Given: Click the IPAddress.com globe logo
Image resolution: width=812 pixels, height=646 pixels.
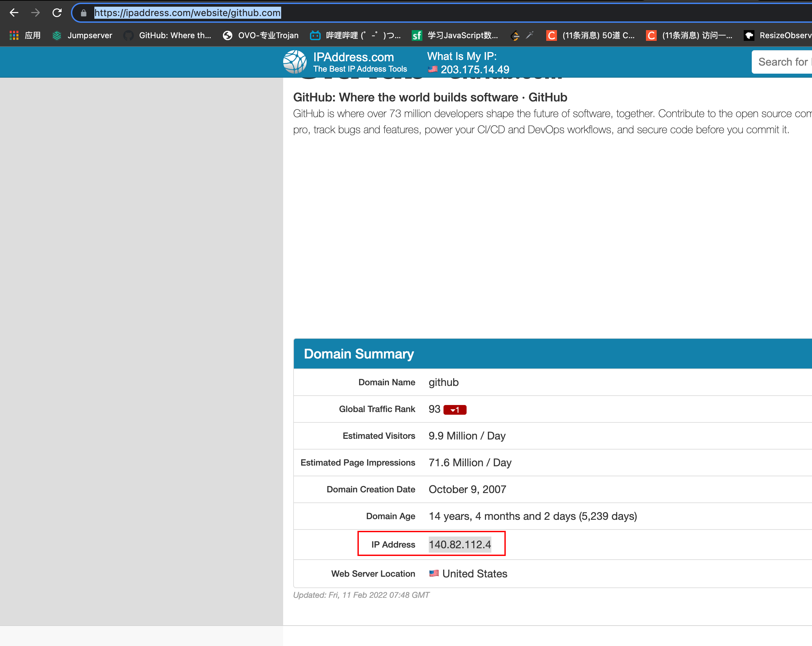Looking at the screenshot, I should coord(295,62).
